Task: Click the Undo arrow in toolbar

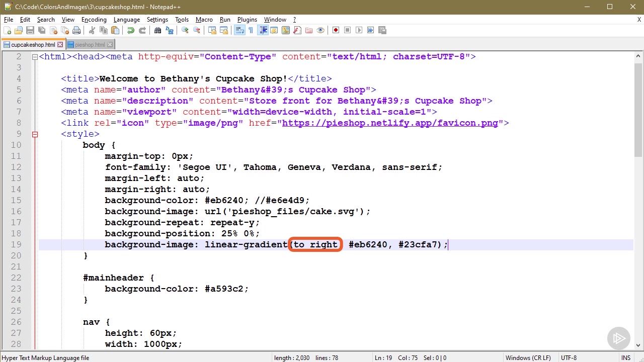Action: (x=131, y=30)
